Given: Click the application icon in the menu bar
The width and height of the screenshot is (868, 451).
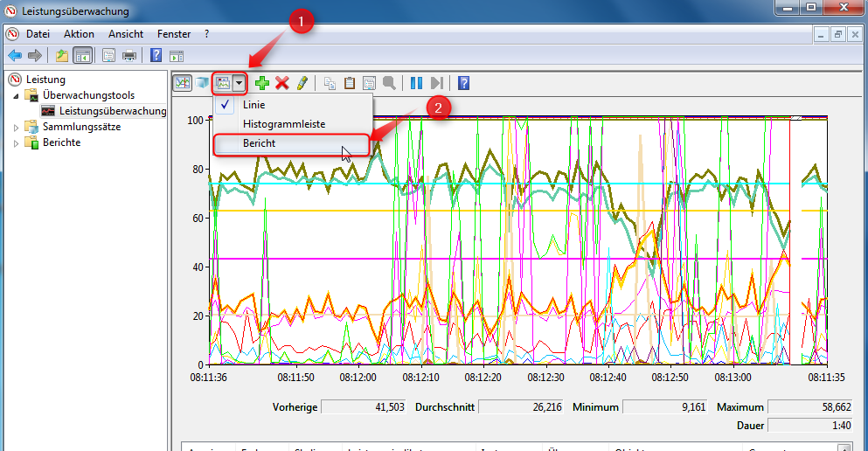Looking at the screenshot, I should tap(12, 34).
